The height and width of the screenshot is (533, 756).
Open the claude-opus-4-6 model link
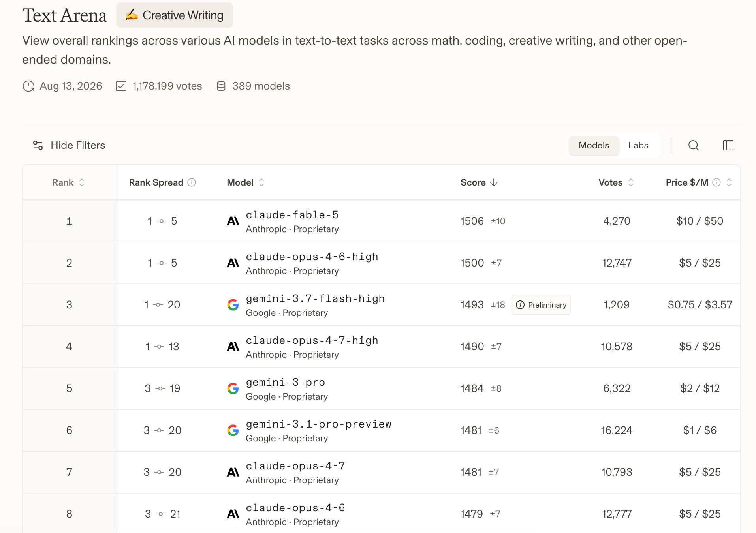[x=295, y=508]
